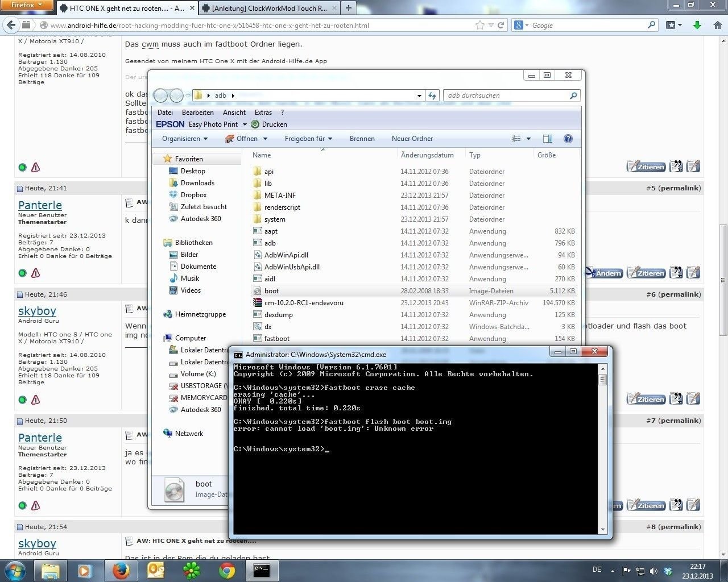Click the green download arrow in Firefox
This screenshot has height=582, width=728.
(697, 25)
